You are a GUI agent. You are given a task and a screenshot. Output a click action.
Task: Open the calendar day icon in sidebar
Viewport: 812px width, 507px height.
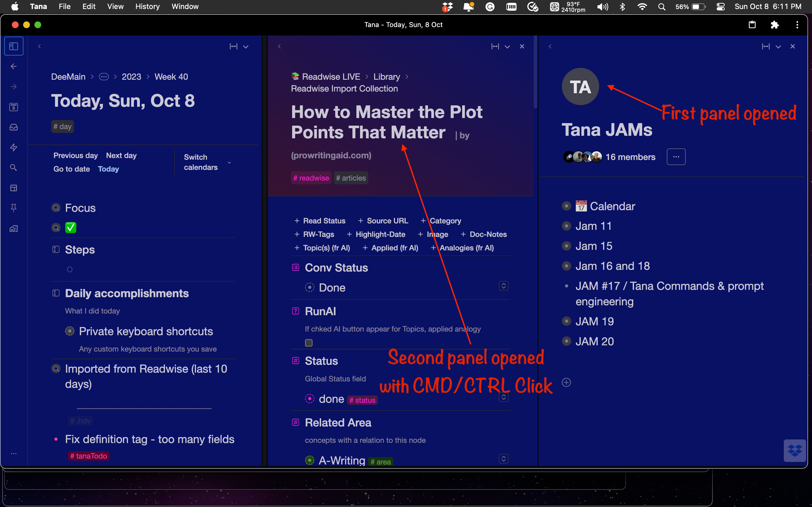coord(14,107)
